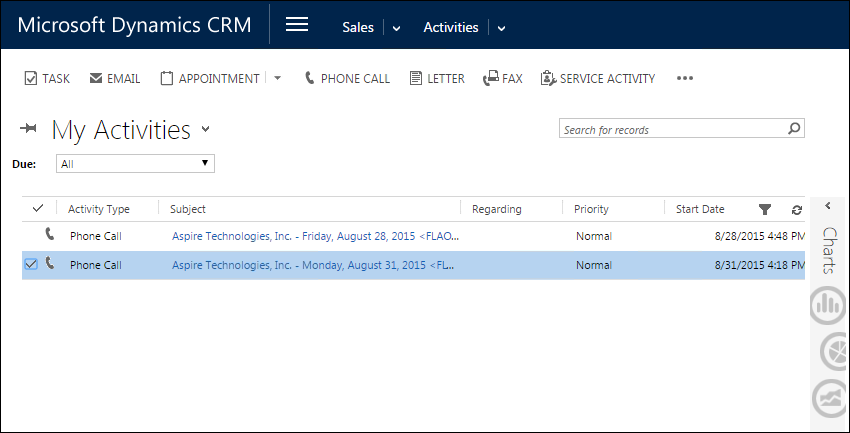Uncheck the August 31 phone call row
This screenshot has height=433, width=850.
point(30,264)
